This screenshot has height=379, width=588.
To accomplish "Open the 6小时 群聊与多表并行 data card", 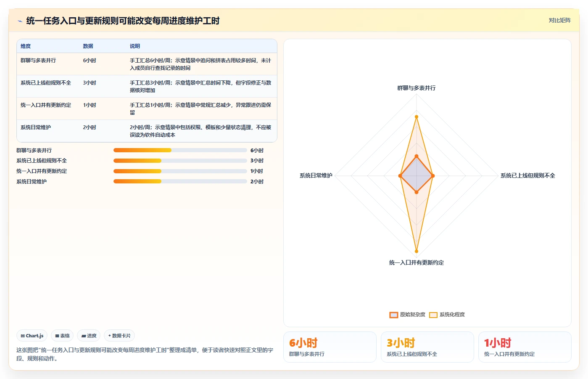I will coord(330,347).
